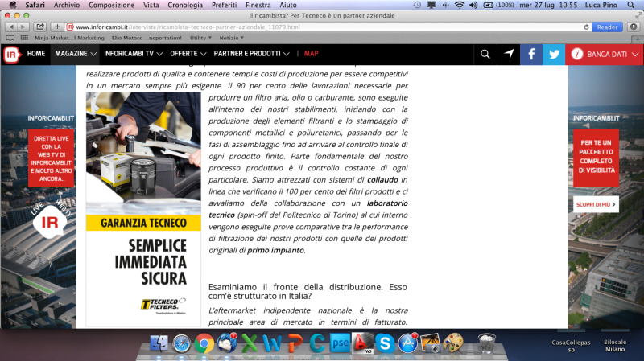Viewport: 644px width, 361px height.
Task: Click the Garanzia Tecneco ad image
Action: tap(143, 209)
